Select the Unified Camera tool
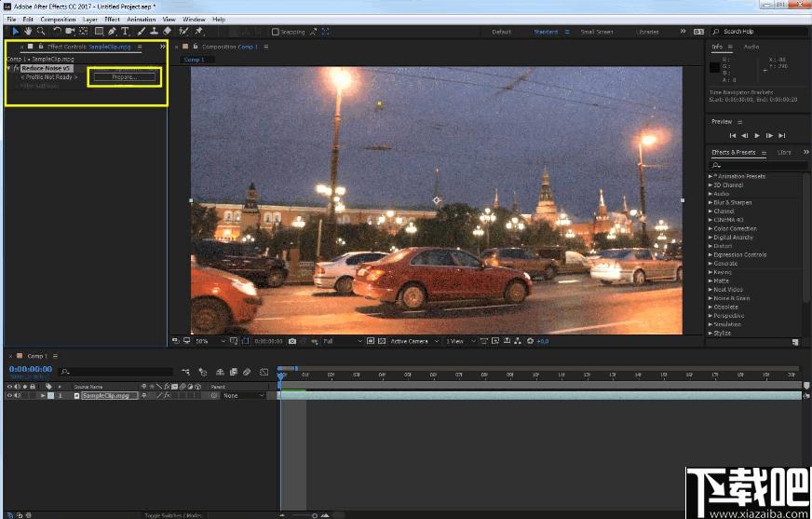This screenshot has height=519, width=812. 70,32
